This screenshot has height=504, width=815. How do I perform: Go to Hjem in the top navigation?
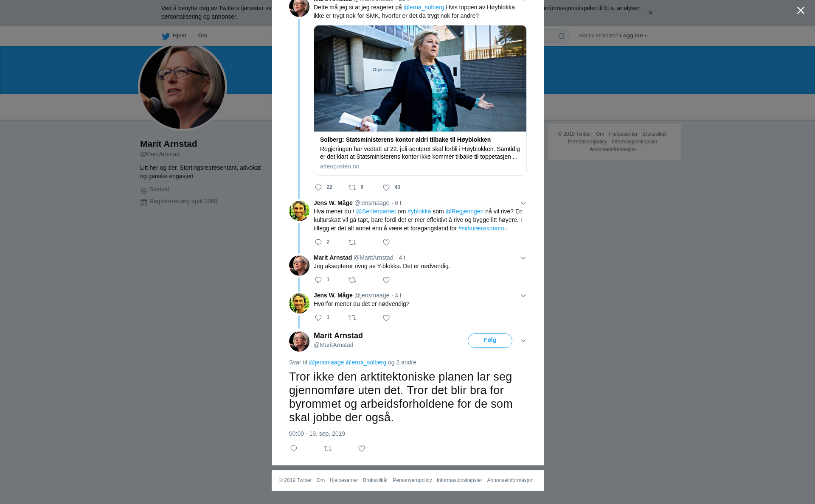pos(174,36)
